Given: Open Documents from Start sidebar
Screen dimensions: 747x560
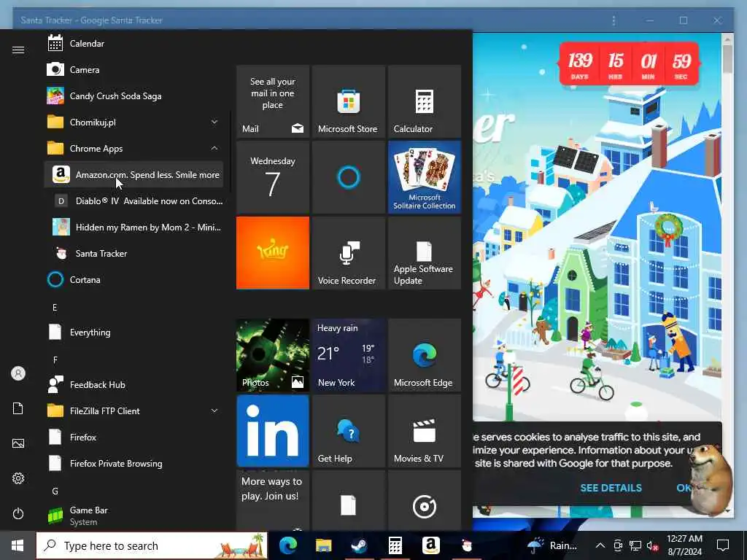Looking at the screenshot, I should click(18, 408).
